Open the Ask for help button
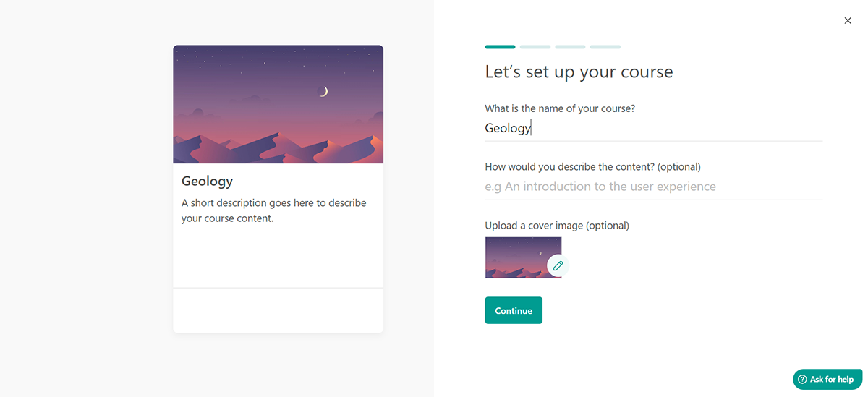The image size is (868, 397). pos(827,380)
